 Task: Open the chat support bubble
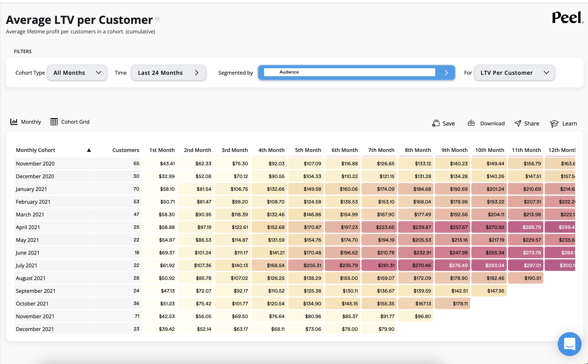point(569,344)
